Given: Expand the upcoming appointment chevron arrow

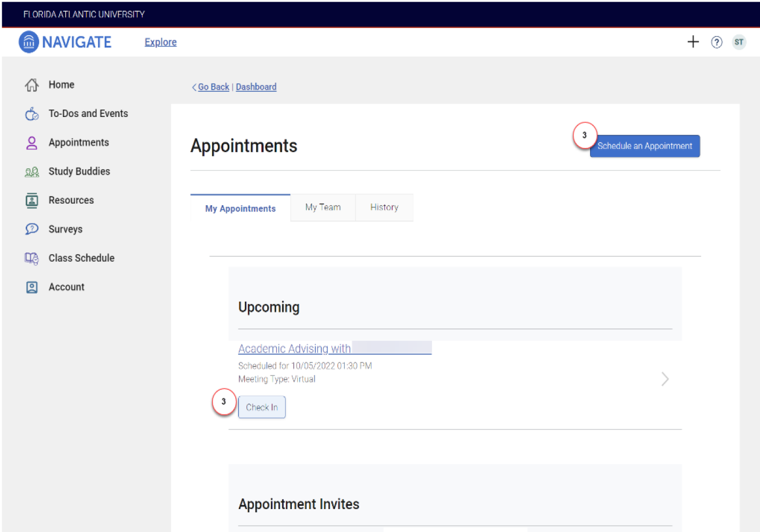Looking at the screenshot, I should 665,379.
